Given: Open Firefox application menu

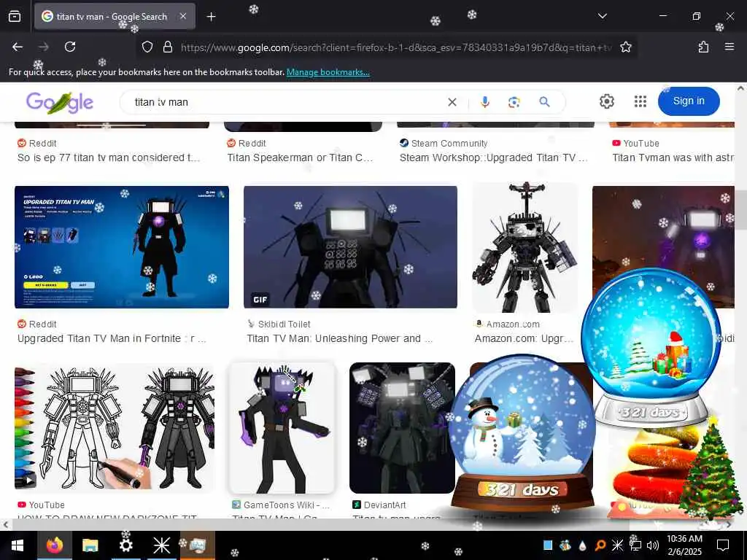Looking at the screenshot, I should (729, 47).
